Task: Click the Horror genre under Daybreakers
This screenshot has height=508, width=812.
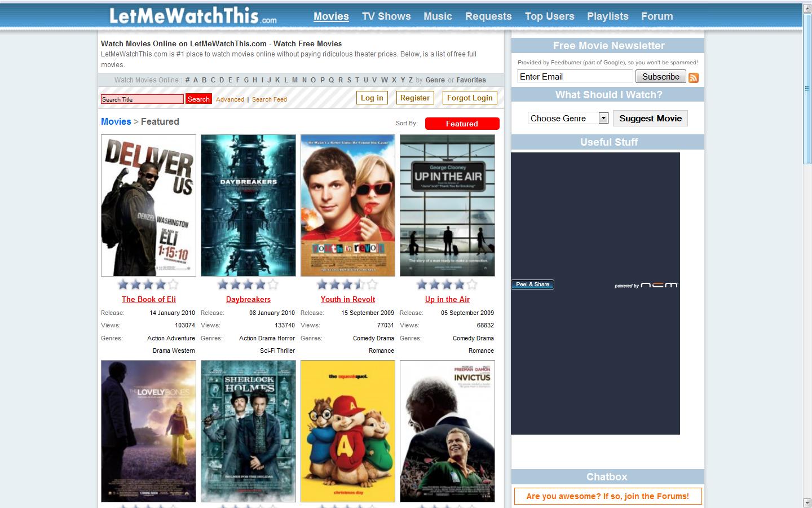Action: click(x=286, y=338)
